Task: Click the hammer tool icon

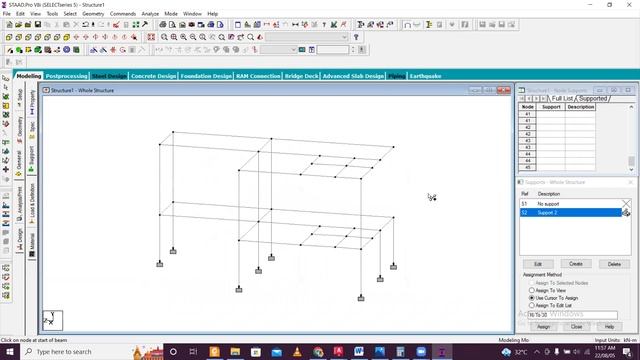Action: coord(144,25)
